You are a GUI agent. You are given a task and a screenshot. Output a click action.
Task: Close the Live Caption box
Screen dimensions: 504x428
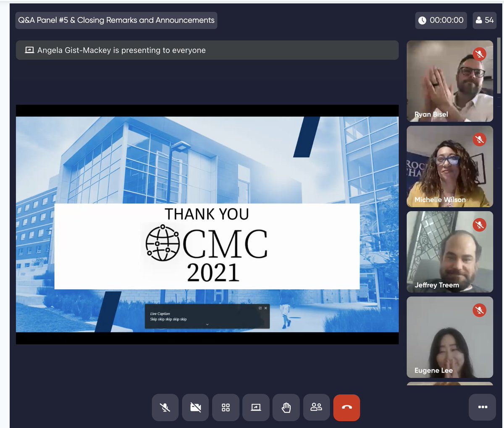265,308
